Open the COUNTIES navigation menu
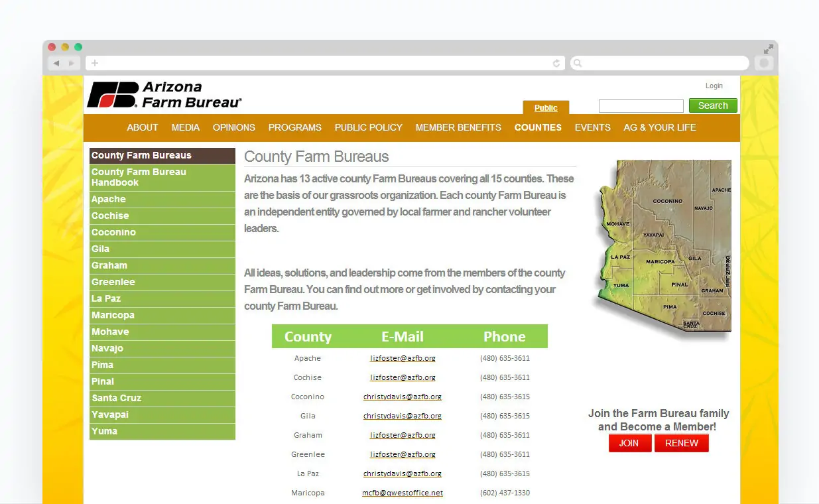Screen dimensions: 819x504 coord(538,127)
